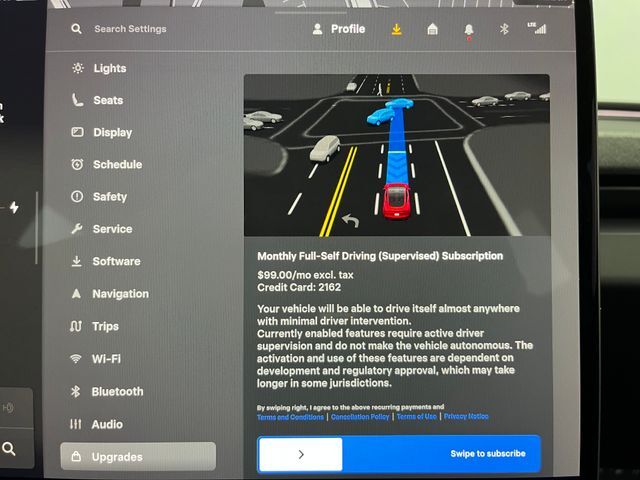Open the Terms of Use link
The height and width of the screenshot is (480, 640).
pos(416,416)
